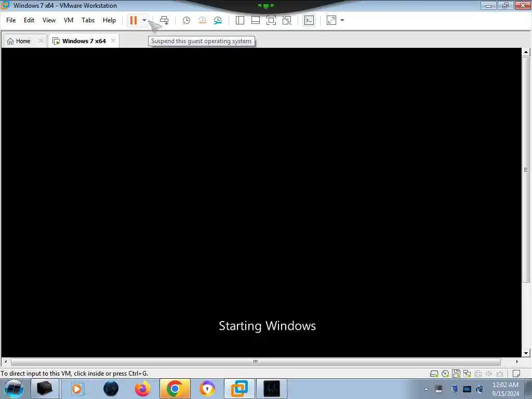Open the power options dropdown arrow
532x399 pixels.
coord(144,20)
